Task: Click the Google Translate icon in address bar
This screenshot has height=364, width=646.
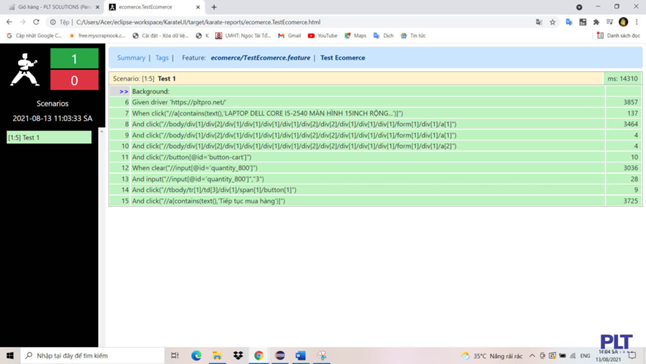Action: 539,22
